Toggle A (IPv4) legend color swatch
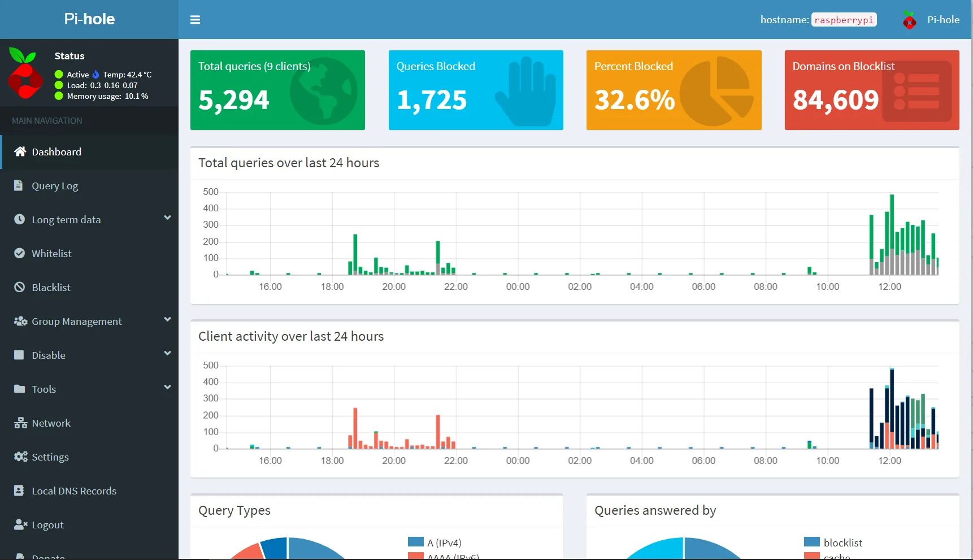This screenshot has height=560, width=973. pos(416,541)
